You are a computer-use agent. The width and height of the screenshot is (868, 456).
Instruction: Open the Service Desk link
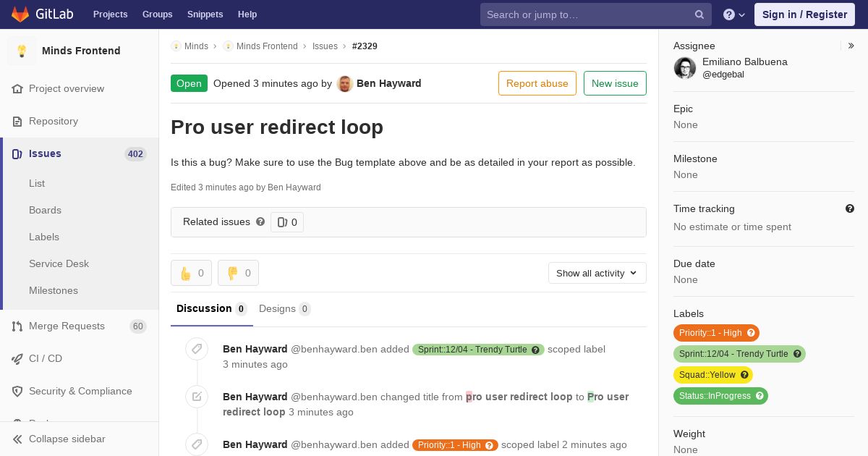pos(59,263)
